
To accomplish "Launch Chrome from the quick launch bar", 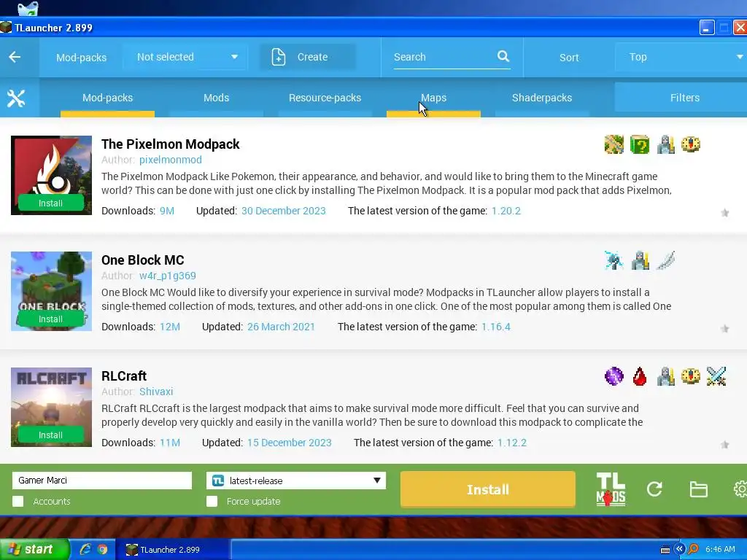I will pos(102,550).
